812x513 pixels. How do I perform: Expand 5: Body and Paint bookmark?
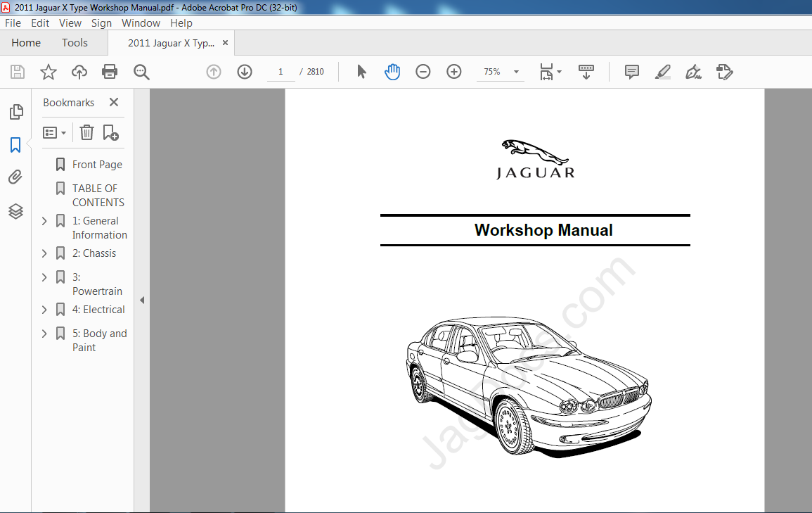pos(44,334)
